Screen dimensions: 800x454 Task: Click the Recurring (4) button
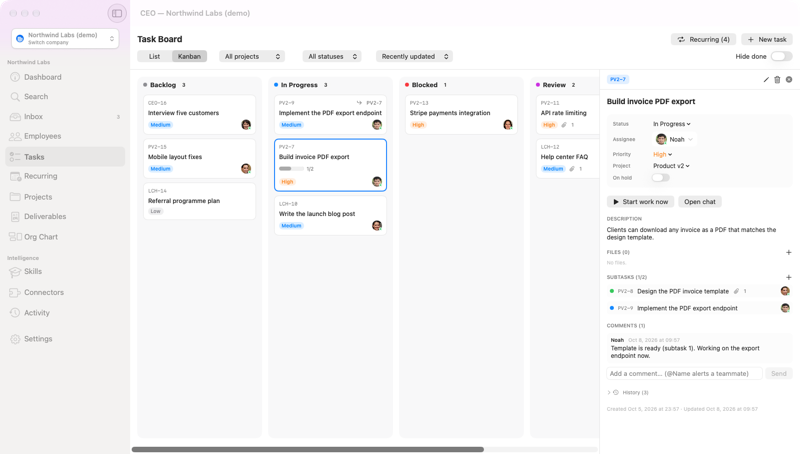pos(703,39)
